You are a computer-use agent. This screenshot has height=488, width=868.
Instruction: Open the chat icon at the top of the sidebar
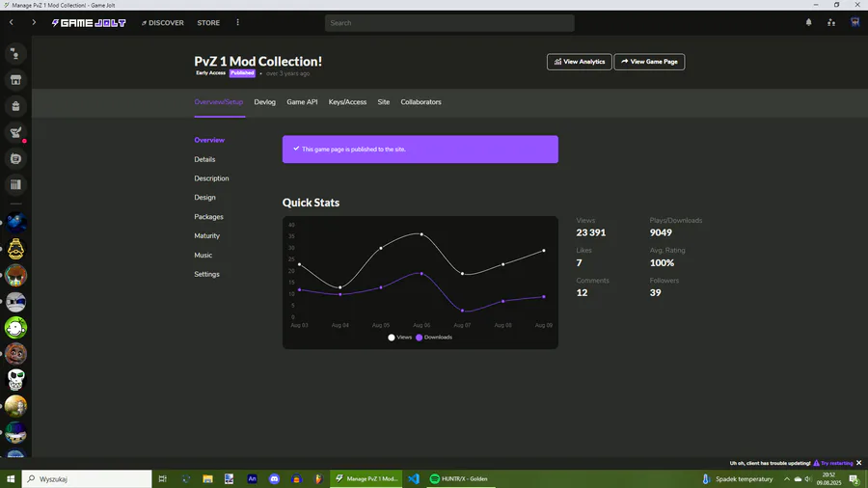tap(15, 54)
